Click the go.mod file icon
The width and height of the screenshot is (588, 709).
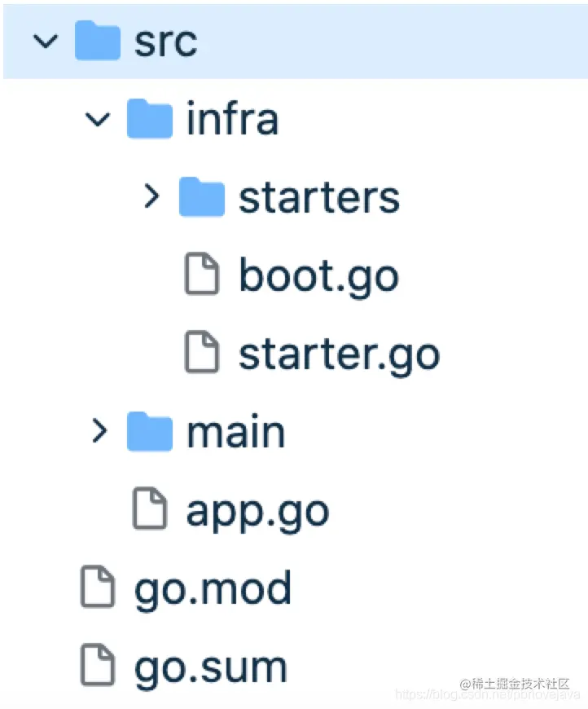point(97,588)
